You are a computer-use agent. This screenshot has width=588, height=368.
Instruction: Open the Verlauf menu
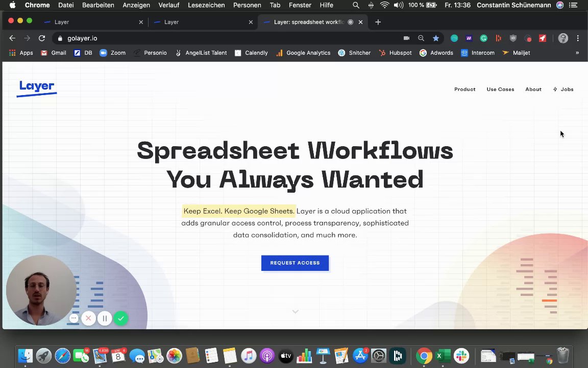(x=169, y=5)
